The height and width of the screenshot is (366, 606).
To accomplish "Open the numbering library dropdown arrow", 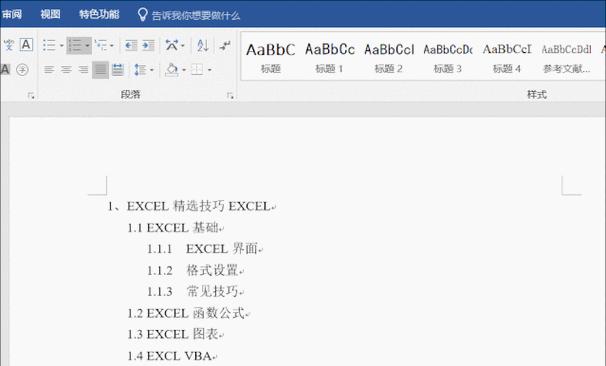I will (x=87, y=46).
